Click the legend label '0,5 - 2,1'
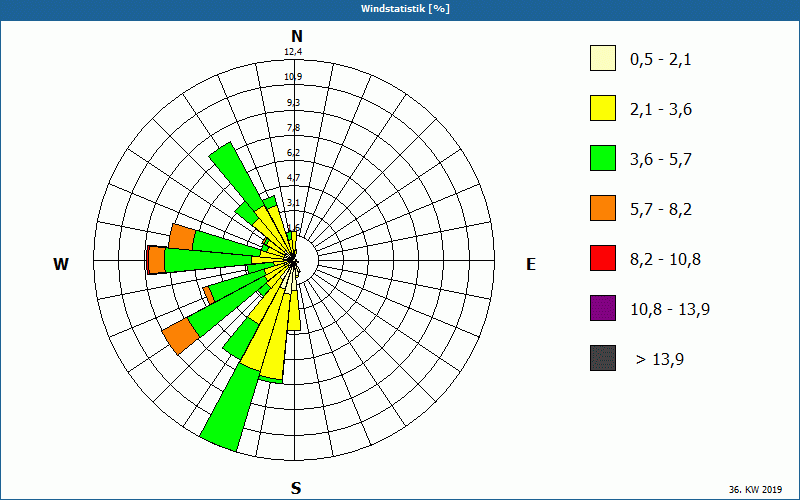This screenshot has width=800, height=500. tap(661, 60)
